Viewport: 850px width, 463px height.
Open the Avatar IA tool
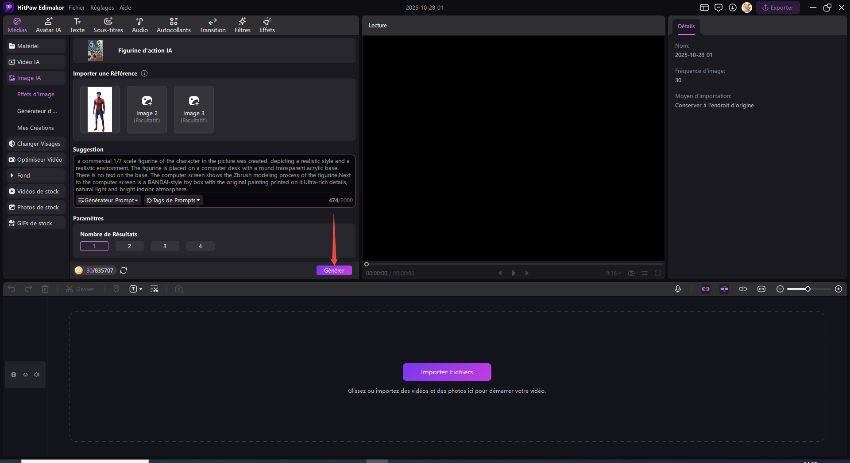[x=46, y=24]
